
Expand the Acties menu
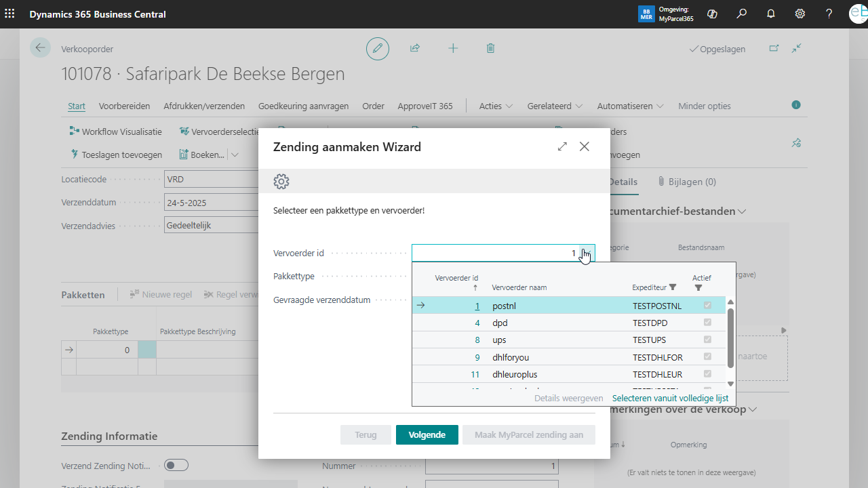[496, 106]
